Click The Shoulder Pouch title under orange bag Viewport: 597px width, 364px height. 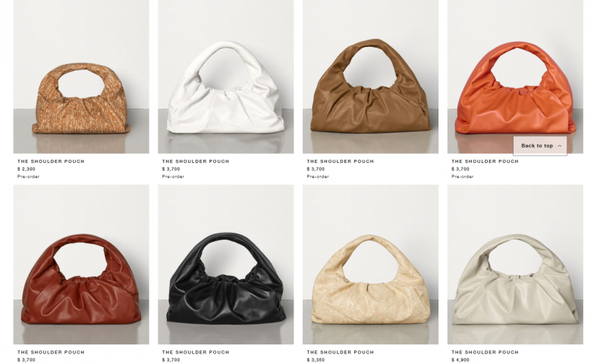click(x=485, y=162)
